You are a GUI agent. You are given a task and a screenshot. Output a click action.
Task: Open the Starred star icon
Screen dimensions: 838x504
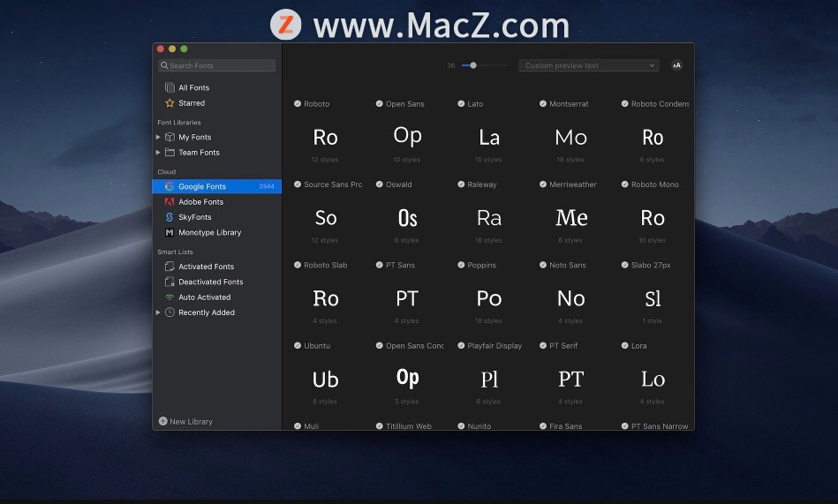tap(170, 102)
